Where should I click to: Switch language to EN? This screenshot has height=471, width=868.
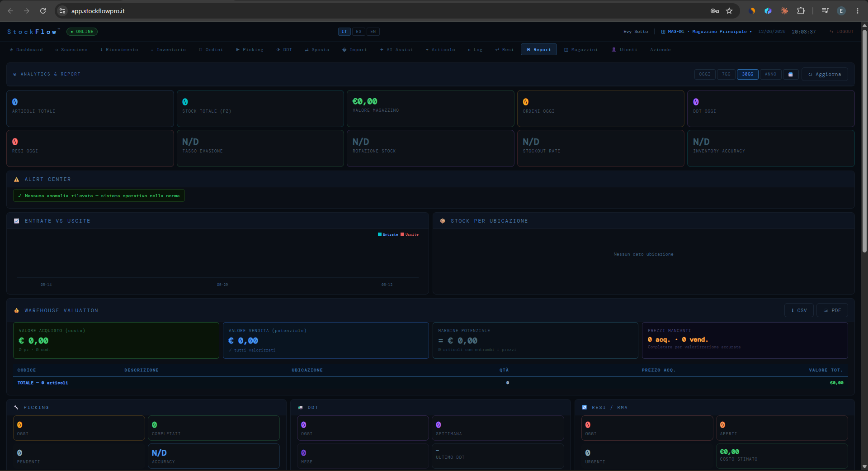point(373,32)
